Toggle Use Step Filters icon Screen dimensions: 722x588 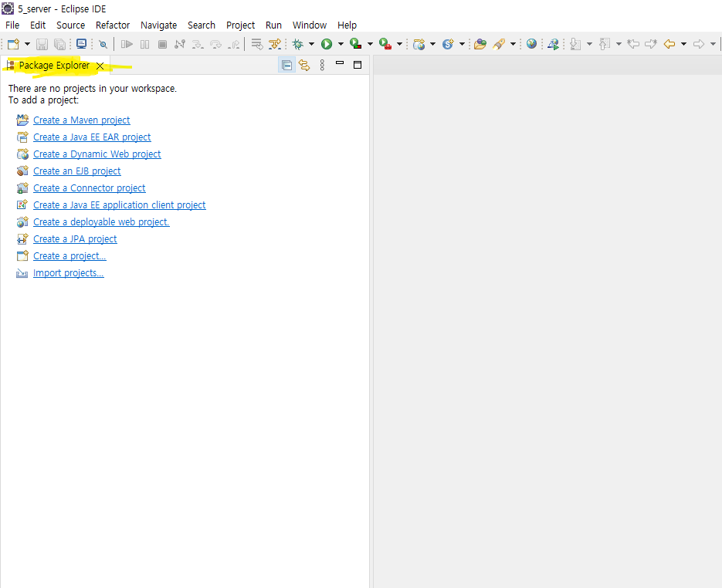pos(275,44)
